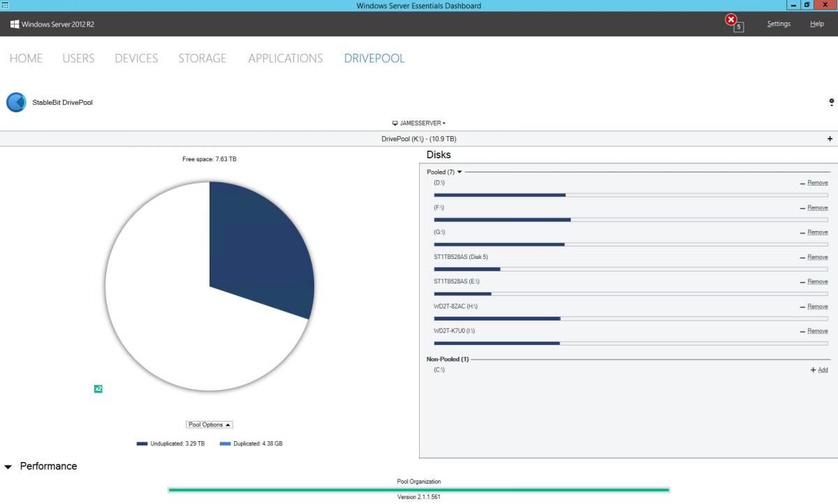Viewport: 838px width, 504px height.
Task: Close the Windows Server Essentials Dashboard
Action: coord(825,5)
